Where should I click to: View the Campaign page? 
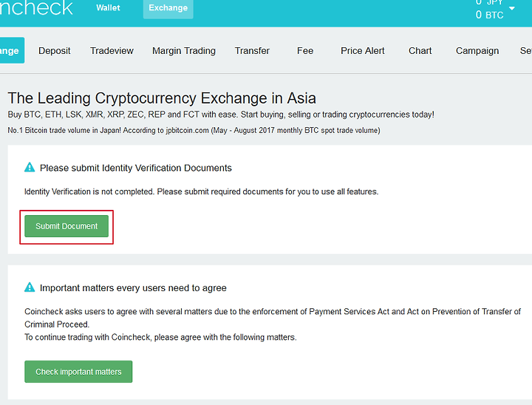click(477, 50)
